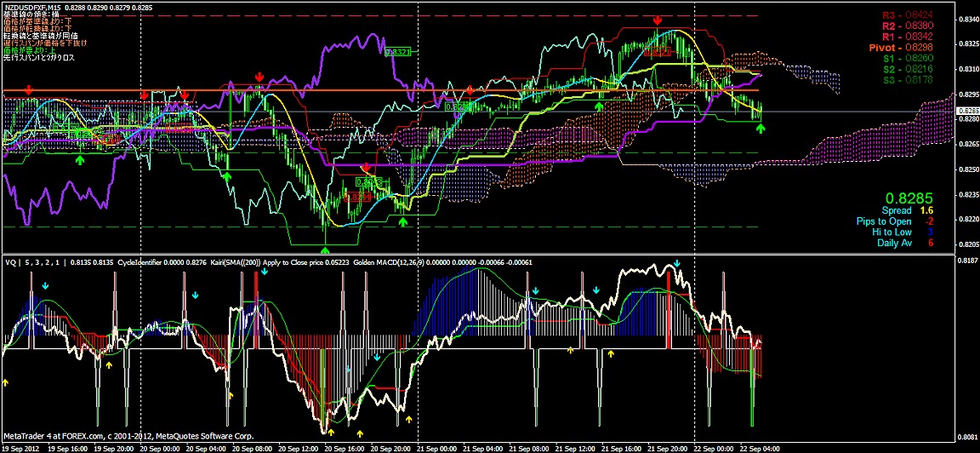Click the green up arrow under the red 0.8231 label
The width and height of the screenshot is (980, 453).
click(404, 221)
